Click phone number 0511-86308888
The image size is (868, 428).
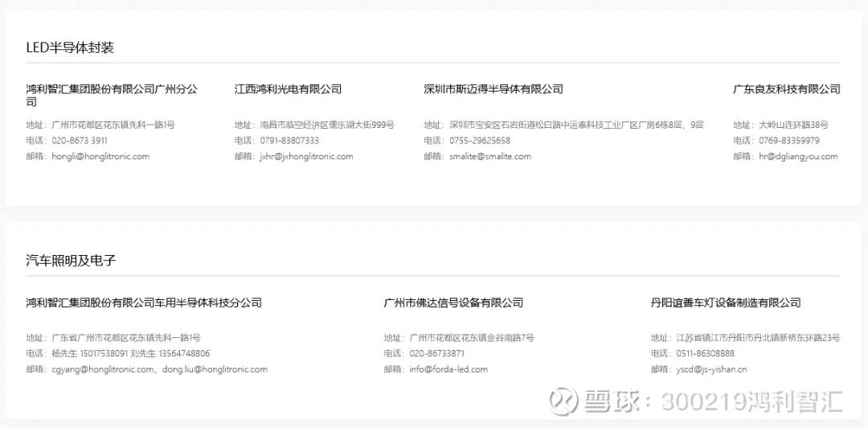(x=706, y=353)
